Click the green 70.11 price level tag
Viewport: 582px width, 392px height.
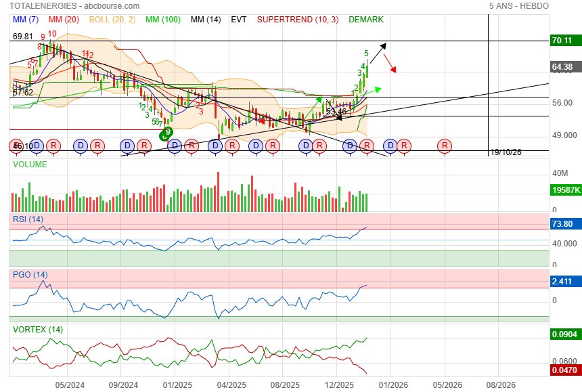coord(562,41)
